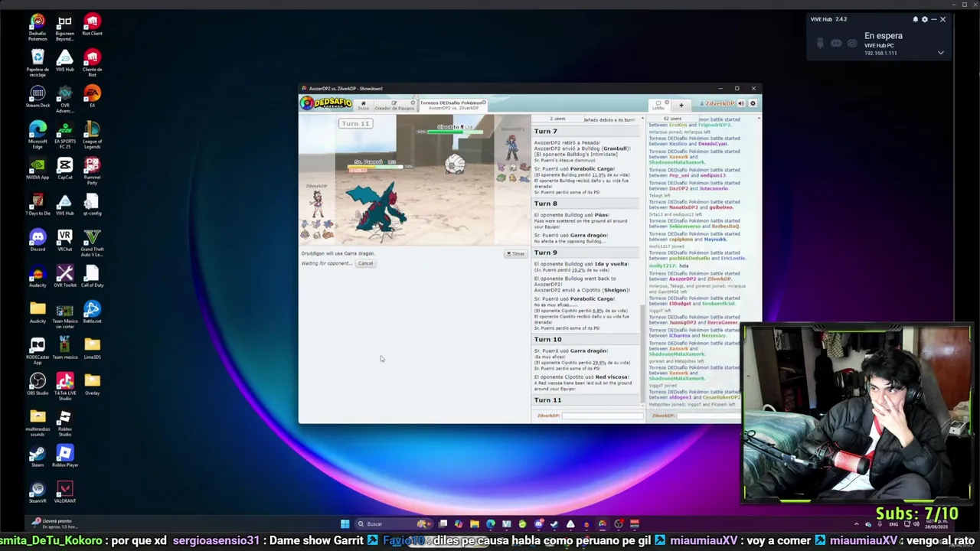
Task: Launch Discord from the desktop
Action: click(x=38, y=240)
